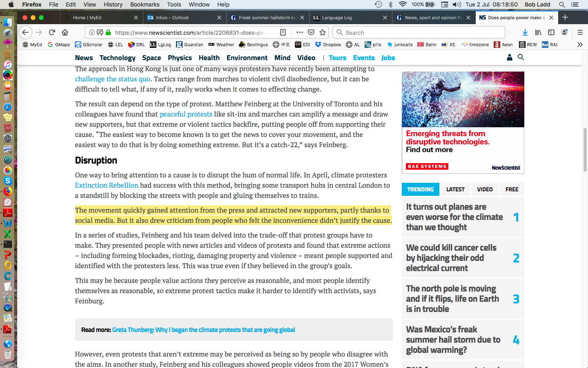Open Dropbox bookmark

[x=328, y=45]
